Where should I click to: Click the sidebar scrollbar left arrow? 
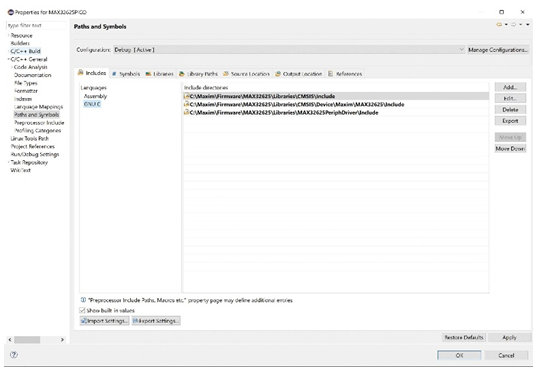point(10,340)
